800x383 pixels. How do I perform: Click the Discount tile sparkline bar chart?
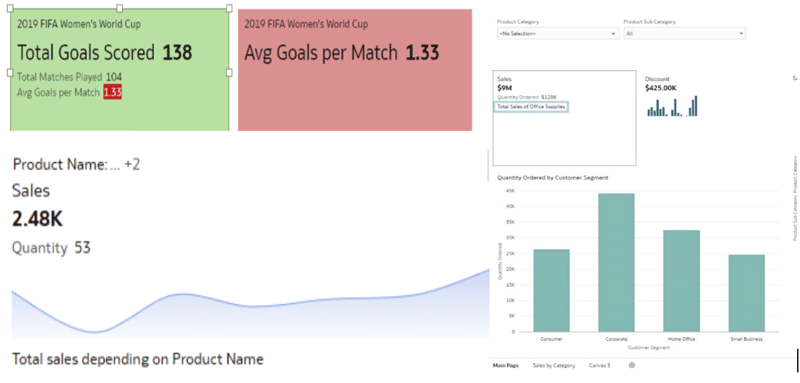tap(672, 106)
